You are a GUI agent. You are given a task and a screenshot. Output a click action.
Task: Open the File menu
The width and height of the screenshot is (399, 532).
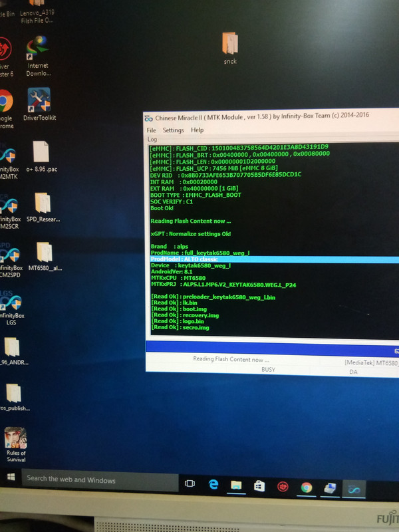(152, 130)
